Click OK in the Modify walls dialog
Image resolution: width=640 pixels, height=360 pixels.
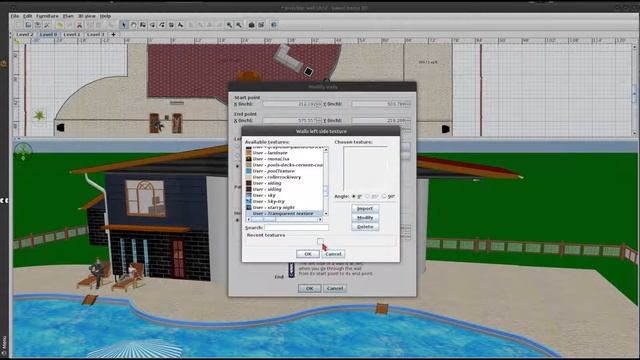[x=309, y=289]
